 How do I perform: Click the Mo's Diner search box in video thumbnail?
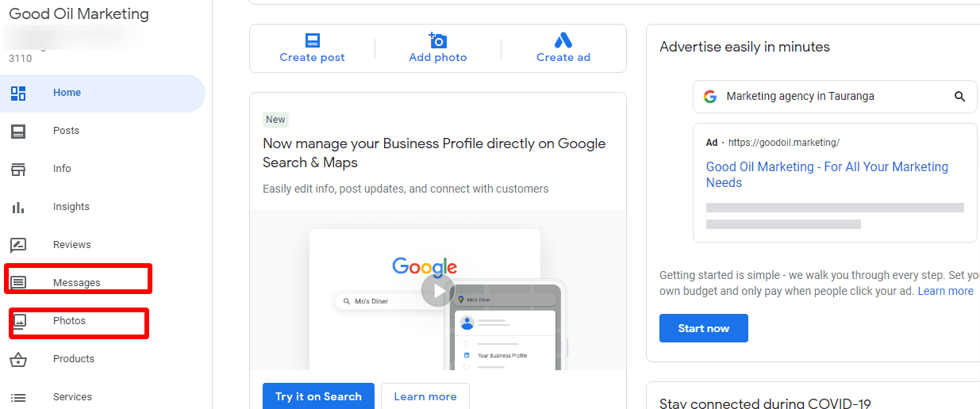click(381, 301)
